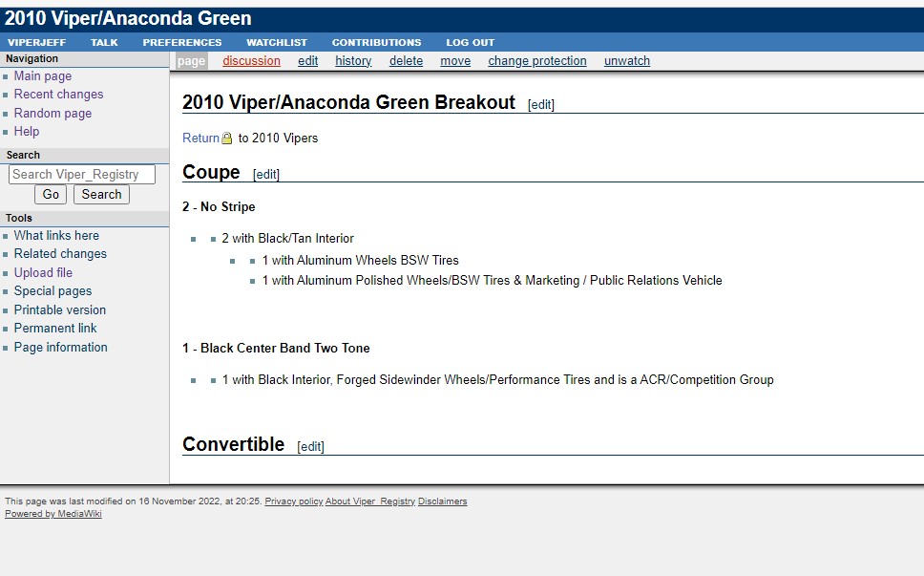This screenshot has height=576, width=924.
Task: Click the Permanent link tool
Action: click(x=55, y=329)
